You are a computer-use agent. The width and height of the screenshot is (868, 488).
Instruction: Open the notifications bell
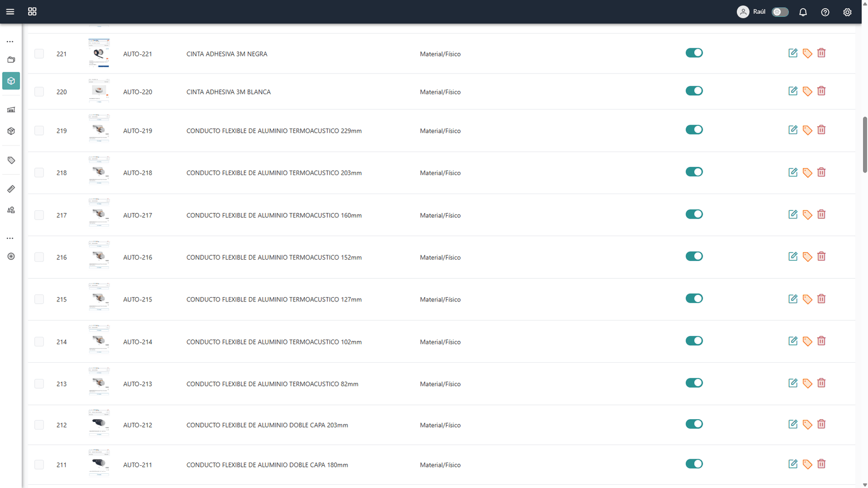803,12
